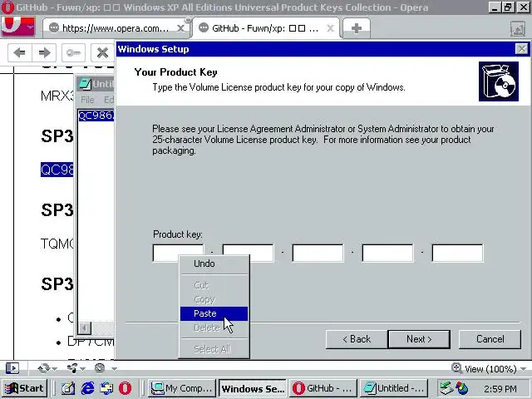The image size is (532, 399).
Task: Open a new tab with plus button
Action: 357,28
